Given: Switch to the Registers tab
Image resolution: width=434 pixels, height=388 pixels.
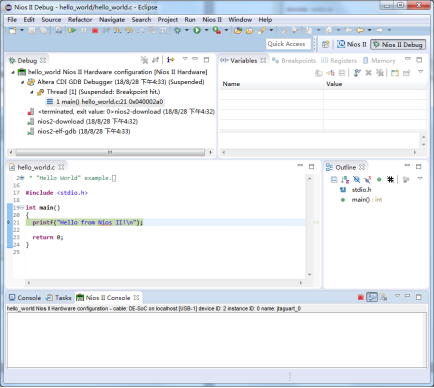Looking at the screenshot, I should pos(339,61).
